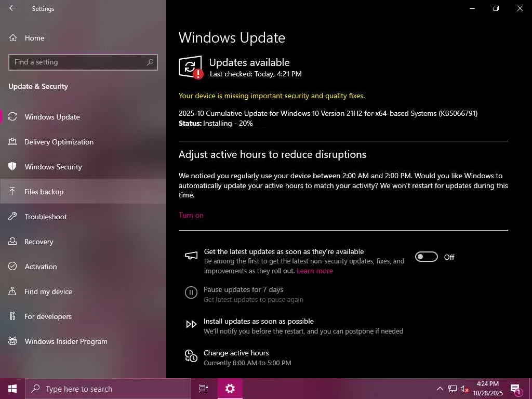532x399 pixels.
Task: Click Adjust active hours heading
Action: coord(272,154)
